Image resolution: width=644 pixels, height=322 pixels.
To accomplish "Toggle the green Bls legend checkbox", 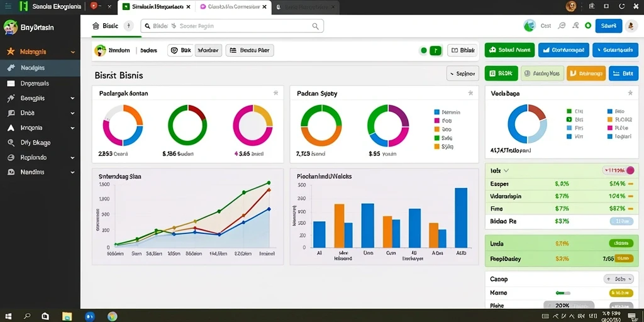I will (569, 119).
